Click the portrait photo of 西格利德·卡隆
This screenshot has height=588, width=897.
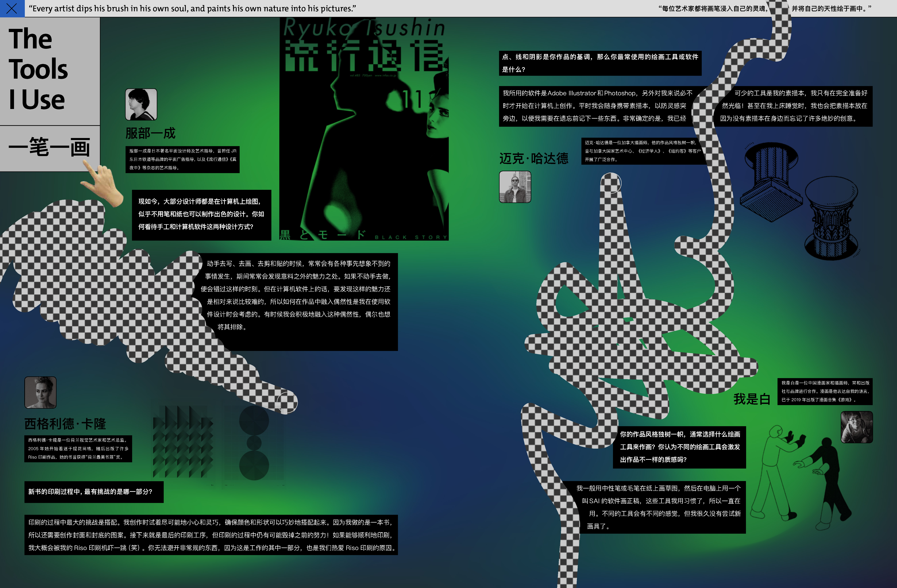pyautogui.click(x=40, y=392)
